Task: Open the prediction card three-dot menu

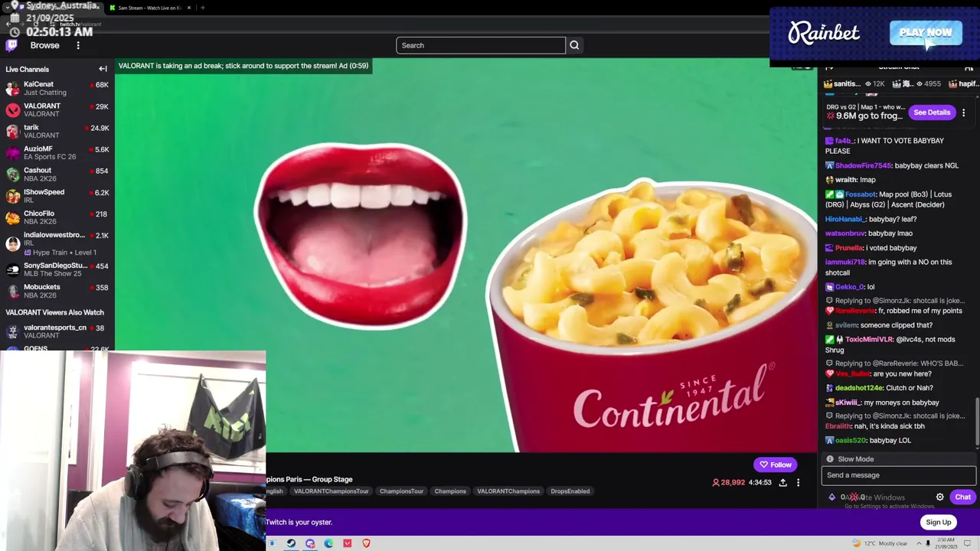Action: coord(963,112)
